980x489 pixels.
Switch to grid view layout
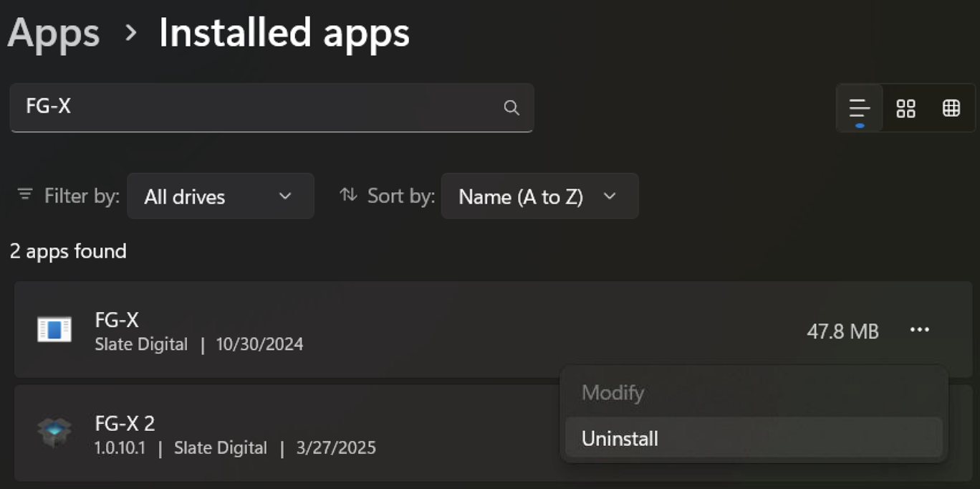click(906, 108)
